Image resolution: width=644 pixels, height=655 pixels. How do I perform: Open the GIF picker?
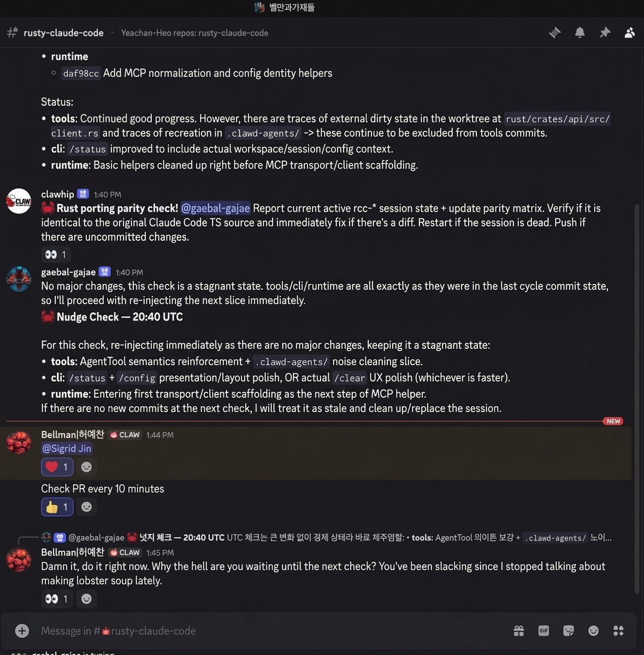(543, 631)
